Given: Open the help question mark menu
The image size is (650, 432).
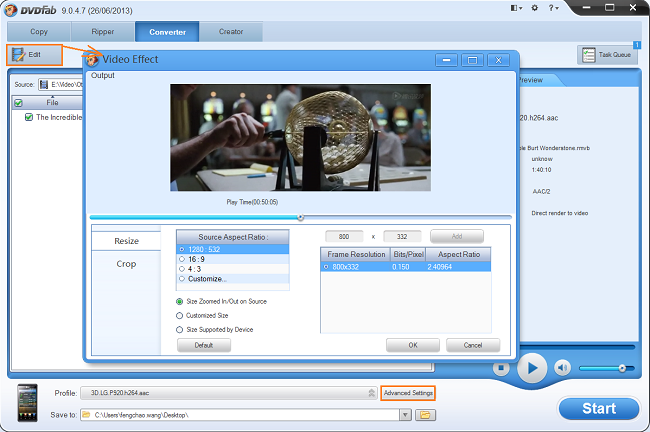Looking at the screenshot, I should pos(553,8).
